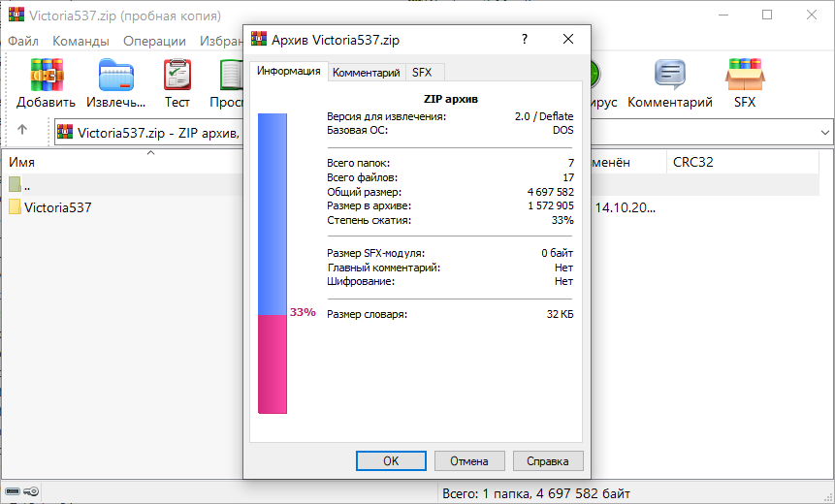Go up one folder using arrow icon

22,129
